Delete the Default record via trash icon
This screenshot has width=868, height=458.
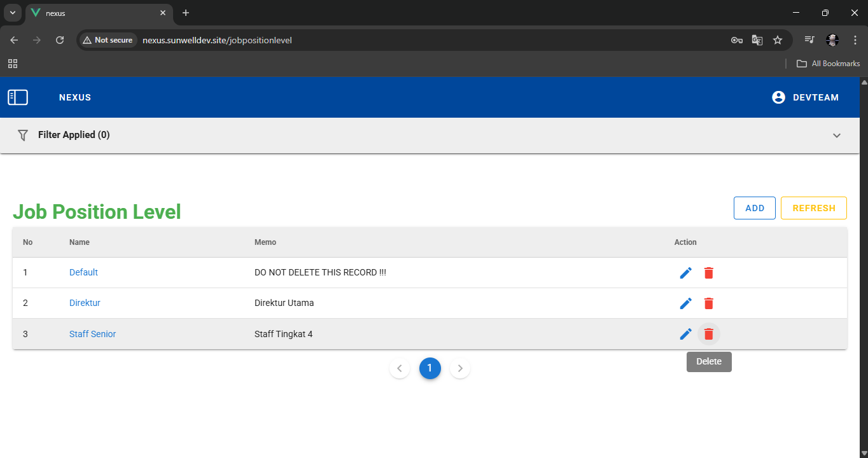(709, 273)
